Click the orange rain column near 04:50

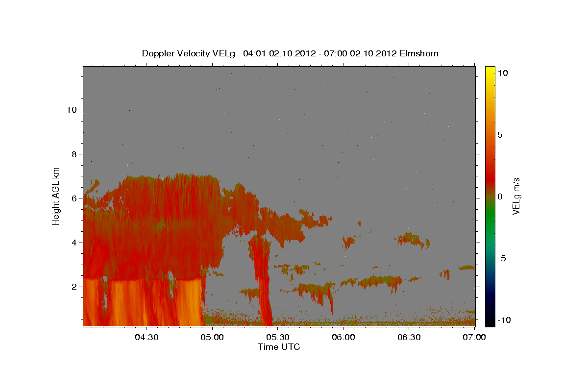tap(190, 302)
